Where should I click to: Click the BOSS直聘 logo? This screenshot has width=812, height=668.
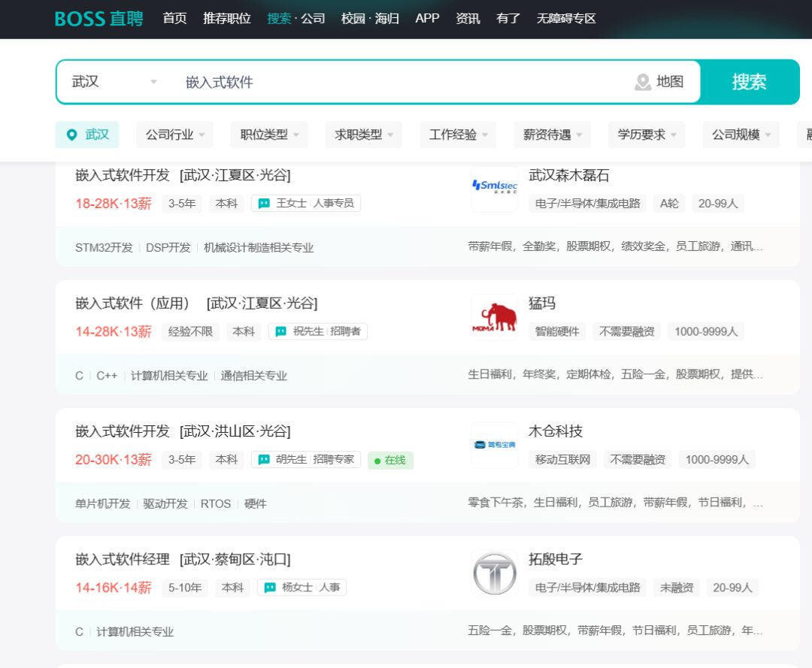99,19
